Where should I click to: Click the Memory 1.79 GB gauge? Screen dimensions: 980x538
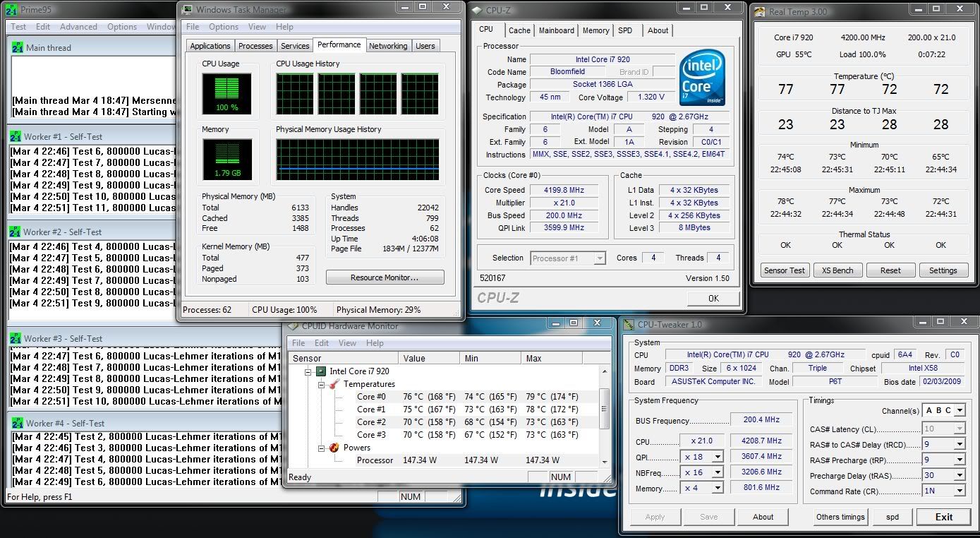226,159
